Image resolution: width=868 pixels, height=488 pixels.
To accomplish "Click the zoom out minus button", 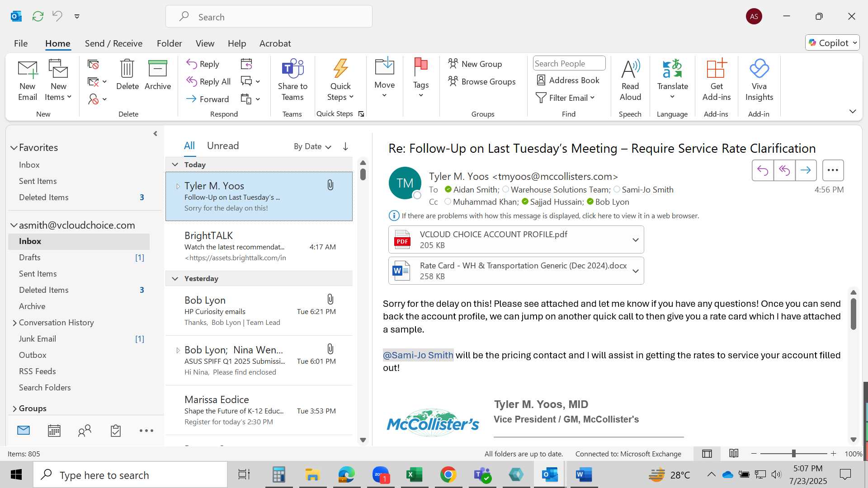I will click(x=754, y=454).
